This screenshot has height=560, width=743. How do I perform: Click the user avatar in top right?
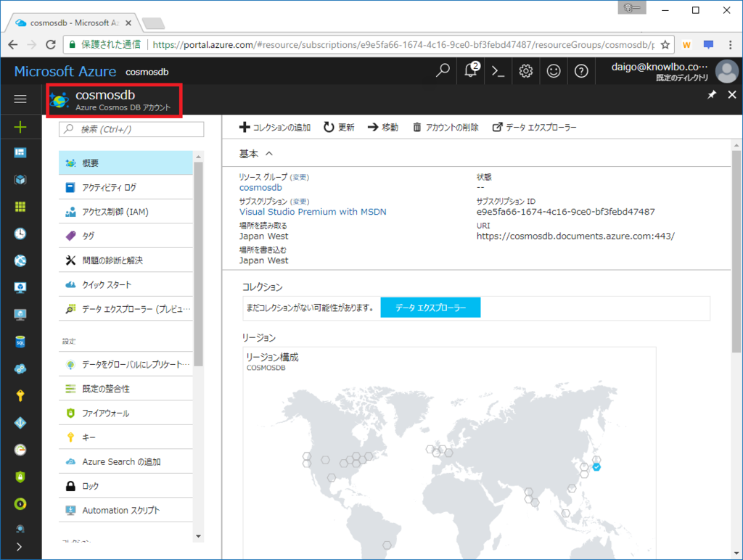pos(726,71)
